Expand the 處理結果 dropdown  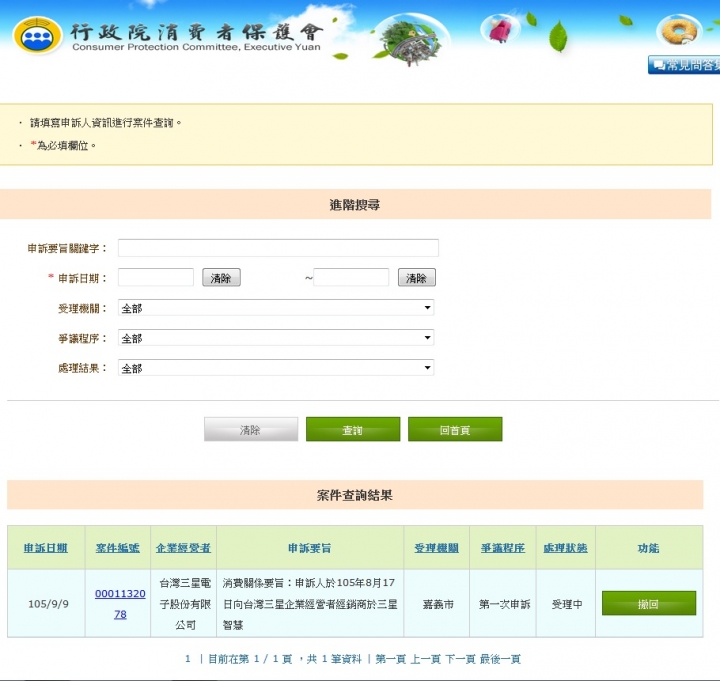(276, 368)
